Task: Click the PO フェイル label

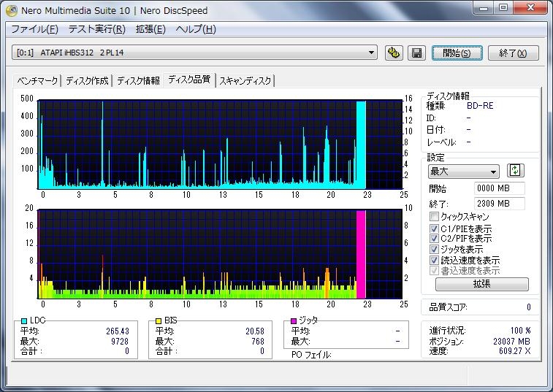Action: [311, 355]
